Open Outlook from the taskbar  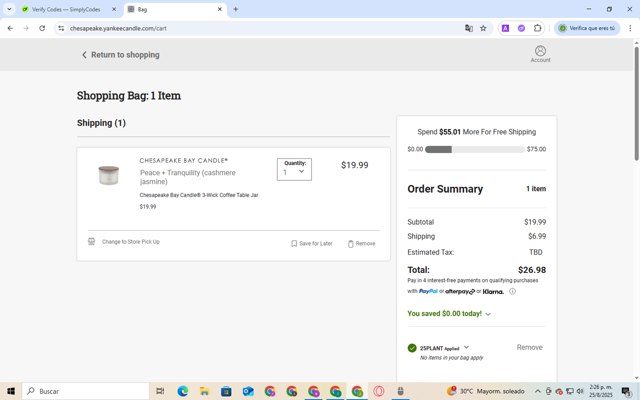click(x=248, y=391)
